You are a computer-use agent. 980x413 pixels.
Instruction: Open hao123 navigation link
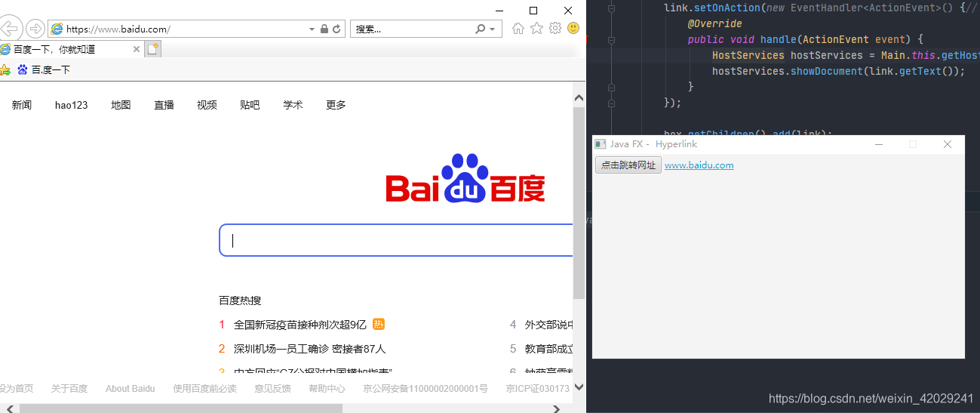coord(72,105)
